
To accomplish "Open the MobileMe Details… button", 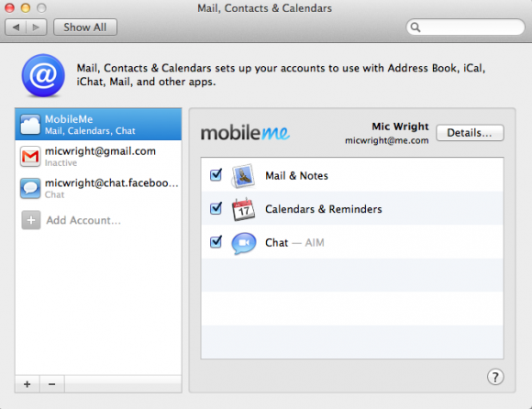I will (x=470, y=133).
